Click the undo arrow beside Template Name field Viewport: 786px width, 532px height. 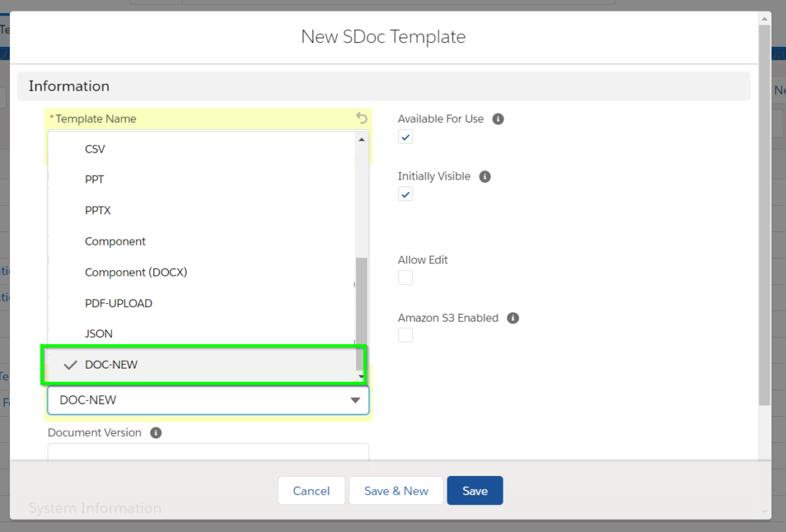coord(361,117)
